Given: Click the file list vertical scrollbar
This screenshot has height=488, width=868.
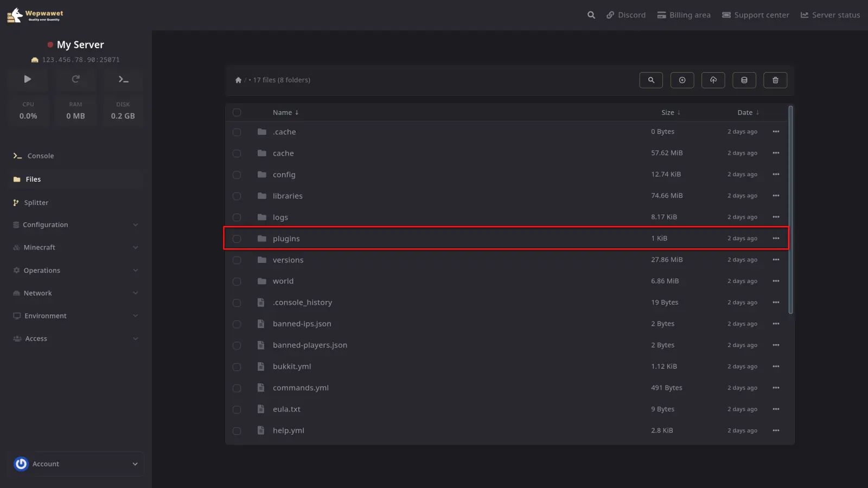Looking at the screenshot, I should 790,209.
